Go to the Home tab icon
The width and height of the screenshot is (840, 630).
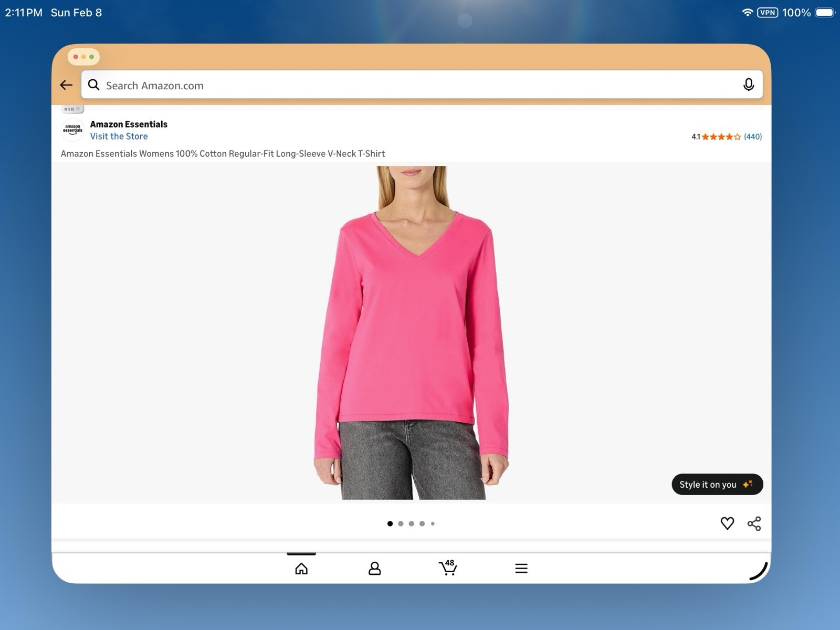pos(301,568)
